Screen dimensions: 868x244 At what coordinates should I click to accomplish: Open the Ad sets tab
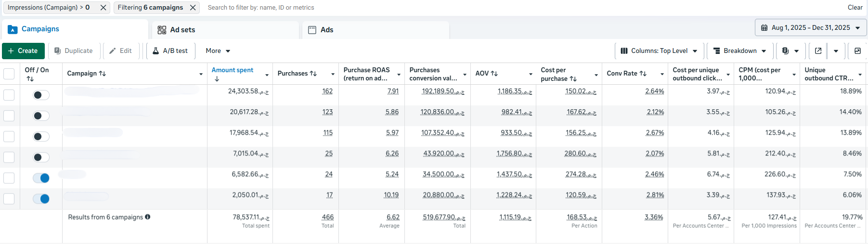click(225, 30)
